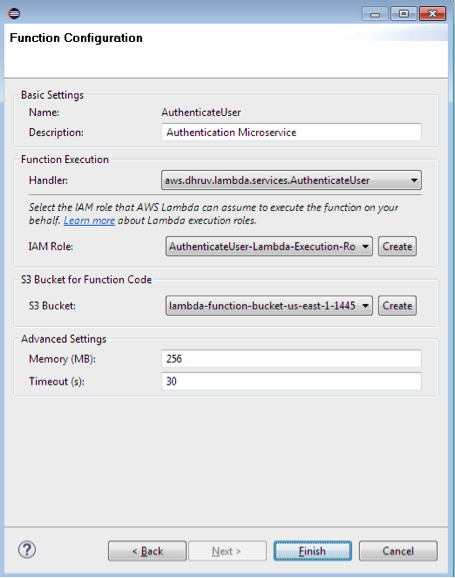
Task: Click the Description: label
Action: pos(56,132)
